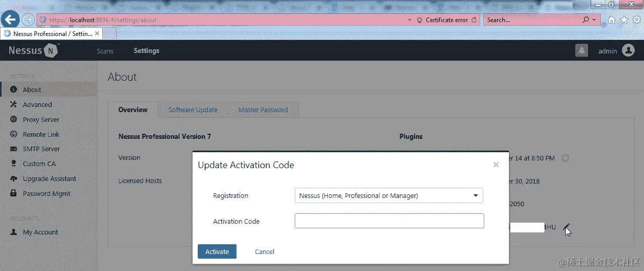The height and width of the screenshot is (271, 644).
Task: Click the Activation Code label
Action: (236, 222)
